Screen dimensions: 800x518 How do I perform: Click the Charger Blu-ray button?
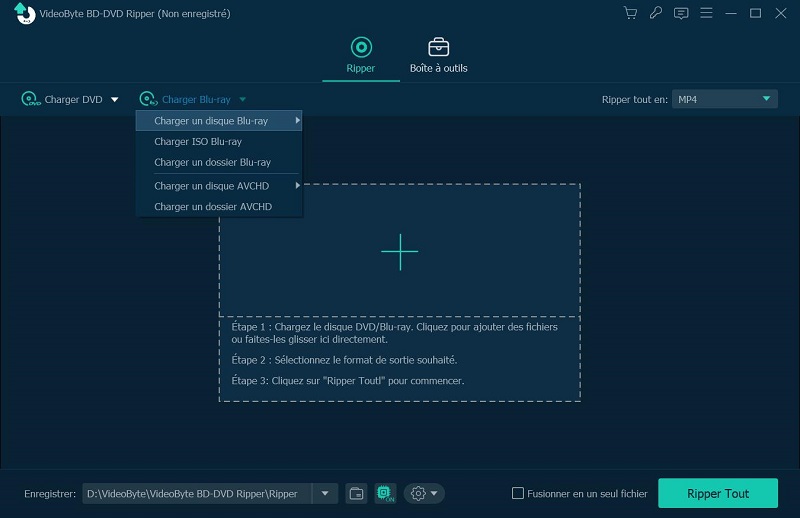click(185, 99)
